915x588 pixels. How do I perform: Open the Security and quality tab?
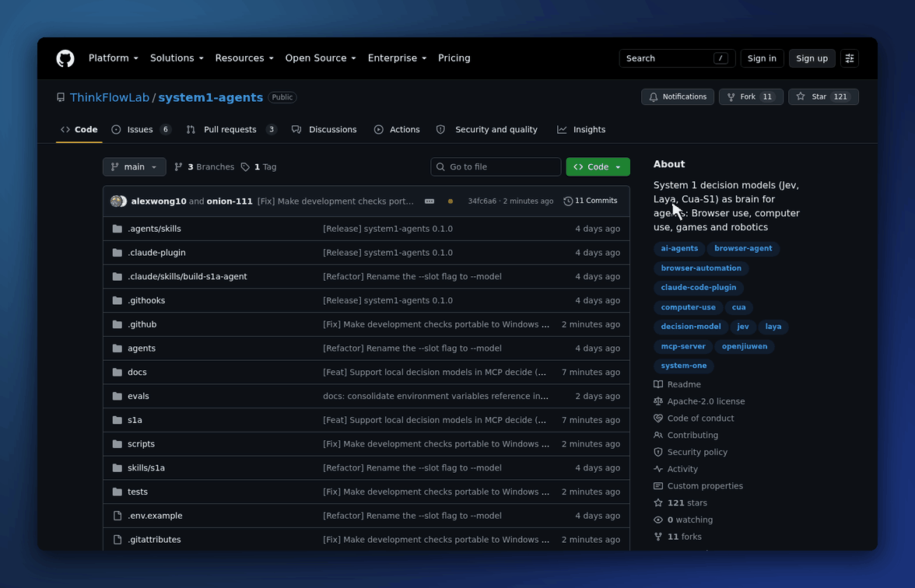(487, 129)
